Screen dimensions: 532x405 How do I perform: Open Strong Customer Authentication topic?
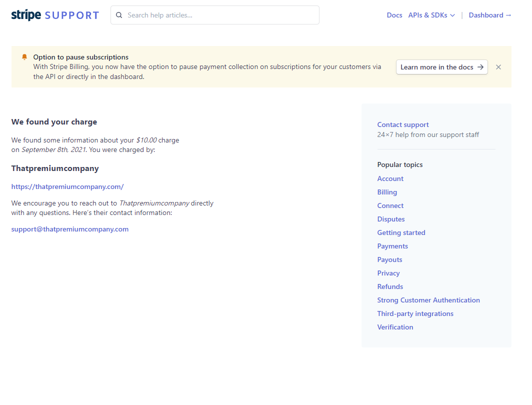(x=428, y=300)
